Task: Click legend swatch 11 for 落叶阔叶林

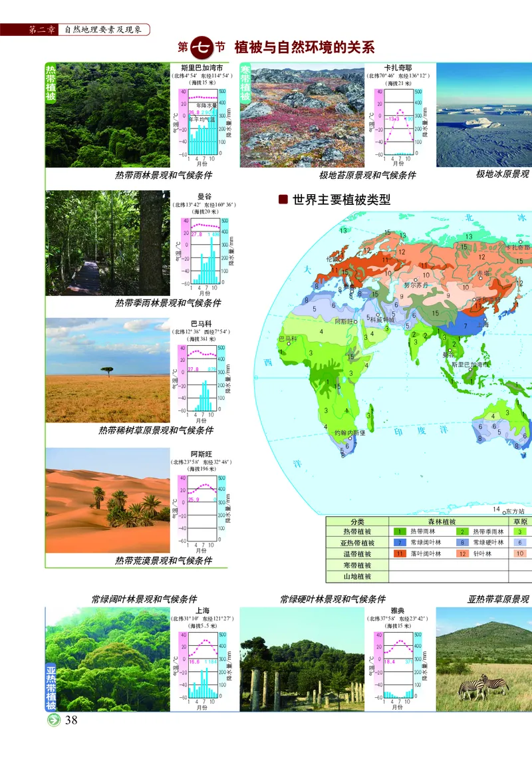Action: 400,553
